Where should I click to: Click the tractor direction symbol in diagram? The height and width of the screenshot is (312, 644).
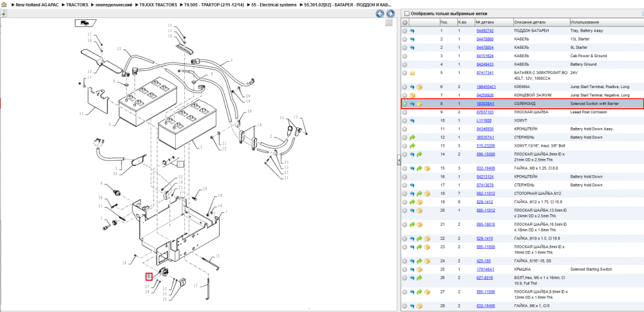coord(85,23)
